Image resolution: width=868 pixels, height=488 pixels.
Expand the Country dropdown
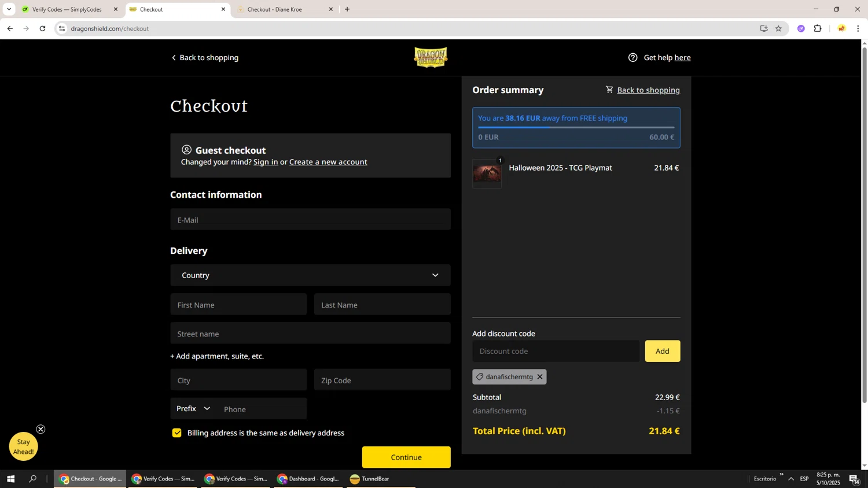(310, 275)
